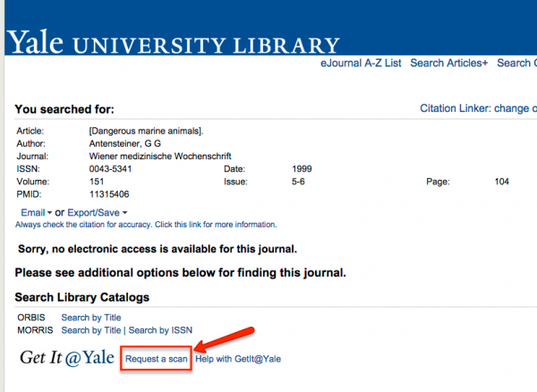Open the Citation Linker change link

coord(478,108)
